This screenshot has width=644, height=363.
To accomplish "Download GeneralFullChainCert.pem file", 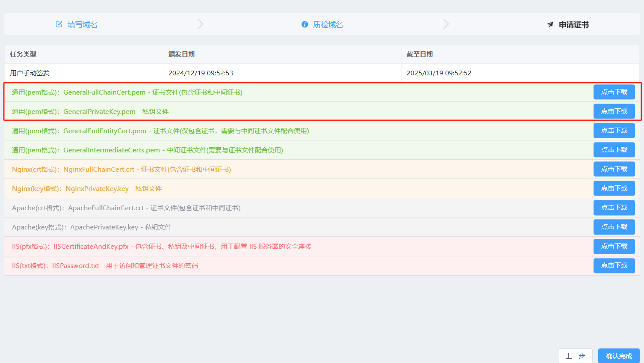I will pos(614,92).
